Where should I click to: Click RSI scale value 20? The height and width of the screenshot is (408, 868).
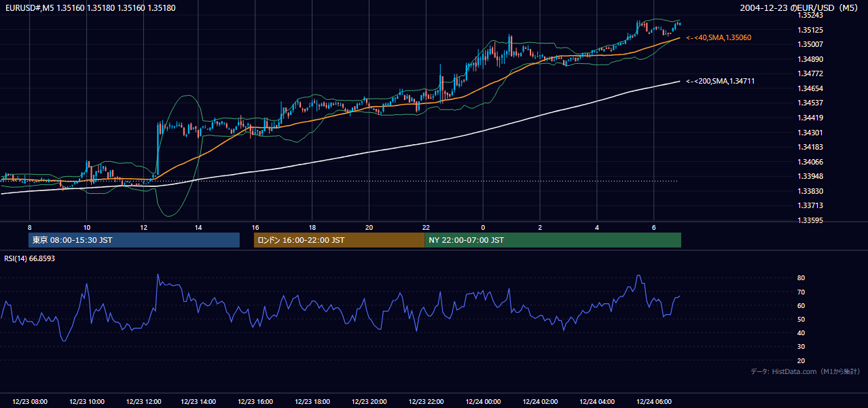pyautogui.click(x=801, y=360)
